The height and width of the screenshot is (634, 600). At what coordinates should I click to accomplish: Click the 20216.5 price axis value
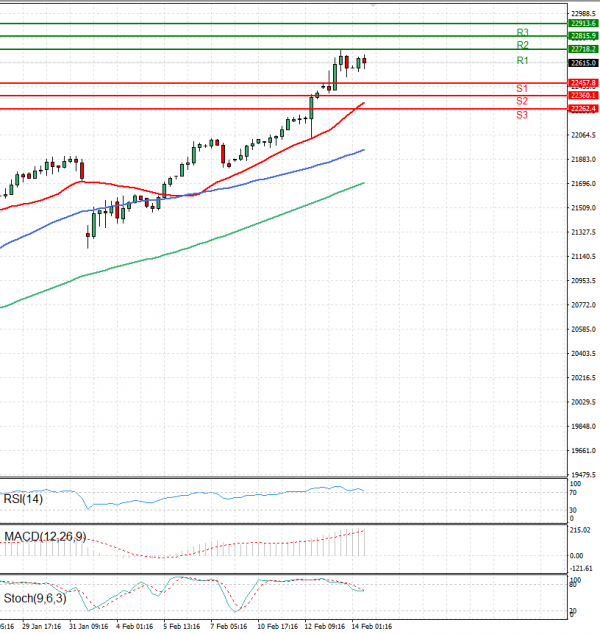(x=583, y=378)
